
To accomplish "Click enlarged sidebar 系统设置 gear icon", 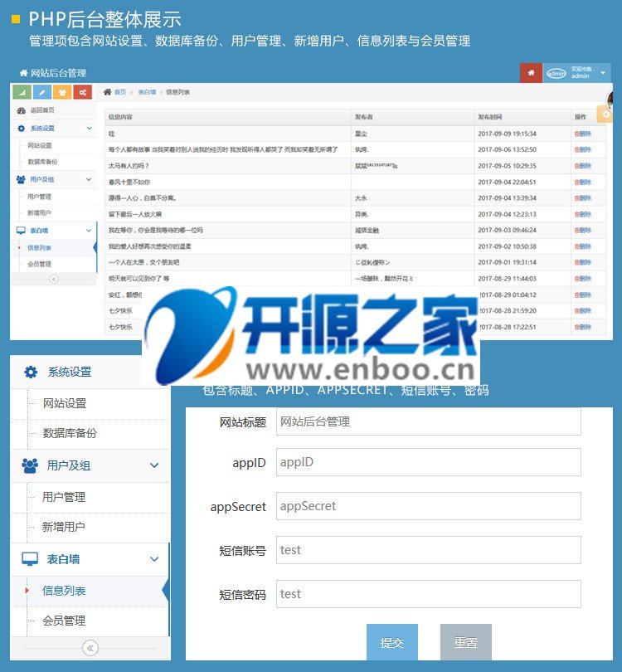I will tap(31, 372).
